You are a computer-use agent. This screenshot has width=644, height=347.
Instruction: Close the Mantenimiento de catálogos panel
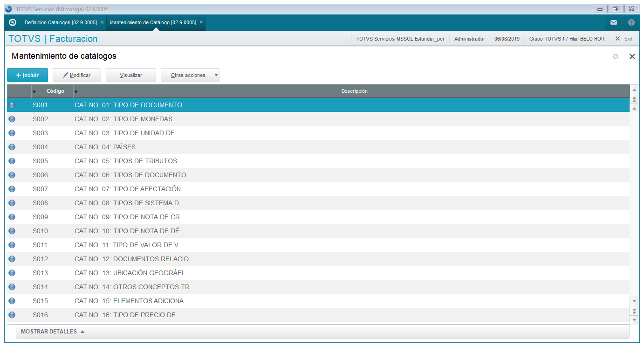632,56
